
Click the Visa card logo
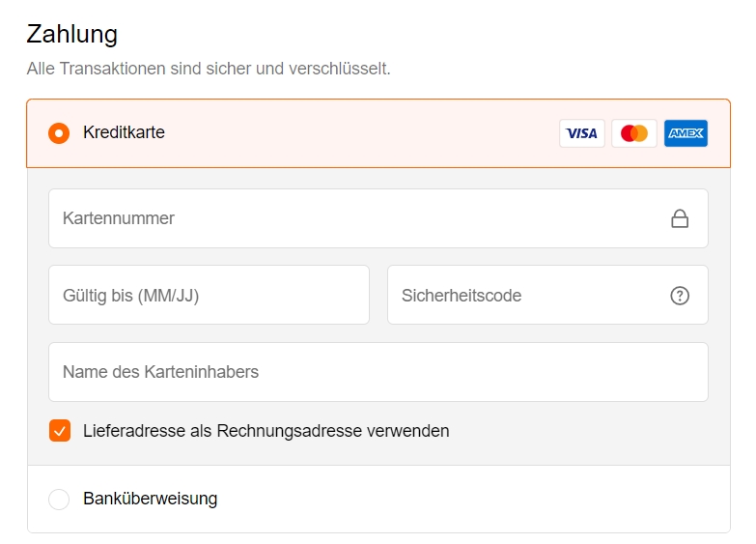pos(582,133)
